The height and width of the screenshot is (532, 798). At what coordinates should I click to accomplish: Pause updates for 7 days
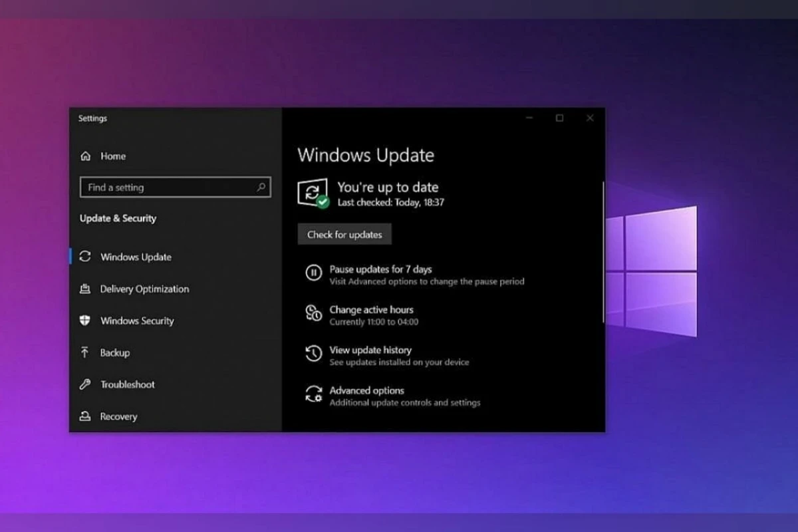(380, 269)
